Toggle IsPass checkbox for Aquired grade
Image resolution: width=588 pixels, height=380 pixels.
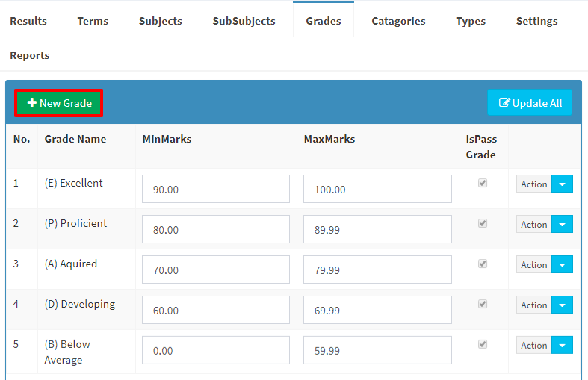pyautogui.click(x=483, y=264)
